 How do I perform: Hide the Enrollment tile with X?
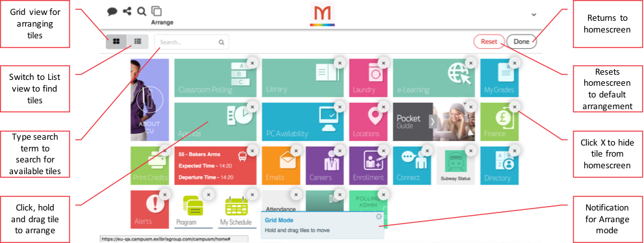pyautogui.click(x=383, y=151)
